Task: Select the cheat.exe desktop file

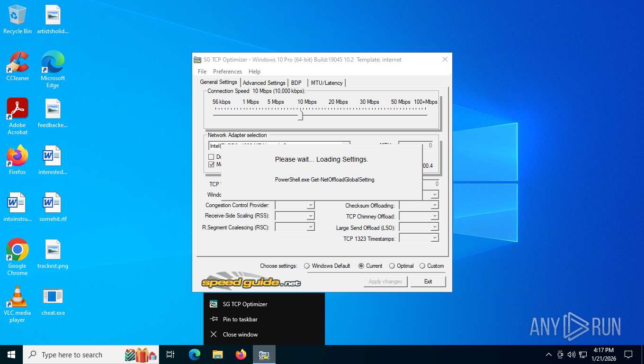Action: tap(53, 301)
